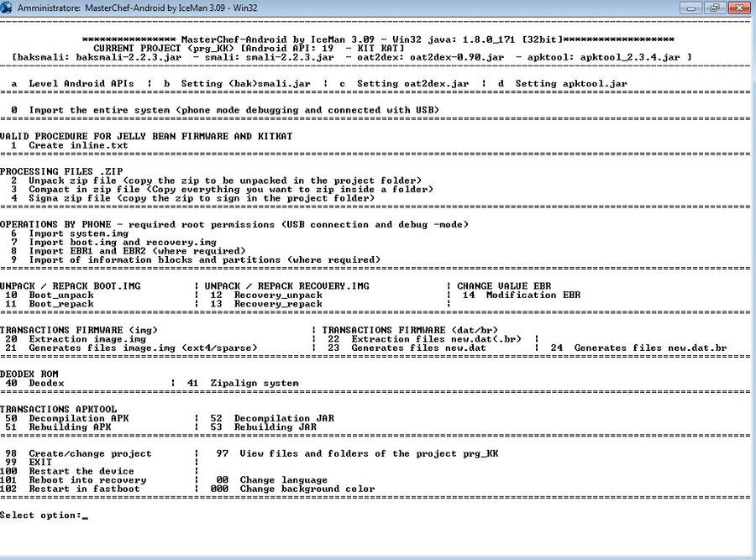
Task: Click the 'Deodex' option 40 text
Action: [x=46, y=383]
